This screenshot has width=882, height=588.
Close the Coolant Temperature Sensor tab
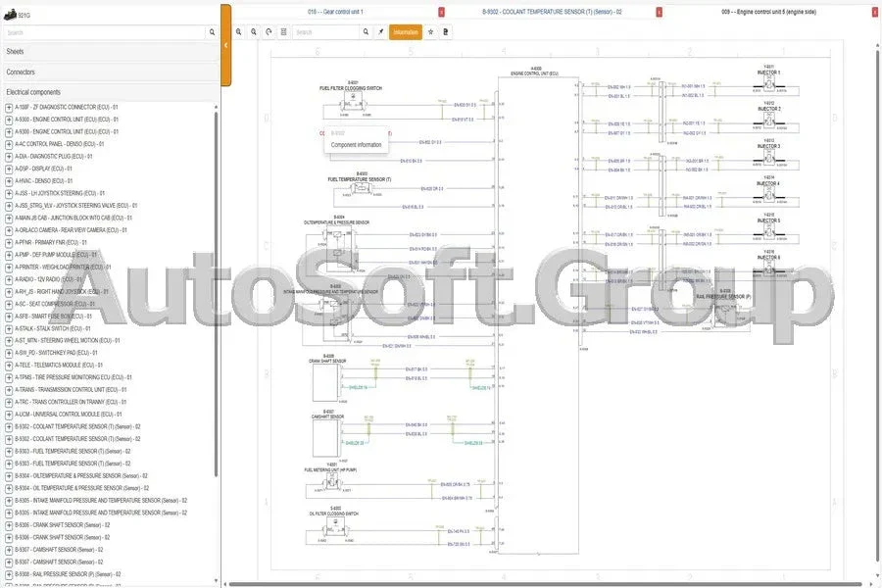pyautogui.click(x=659, y=12)
